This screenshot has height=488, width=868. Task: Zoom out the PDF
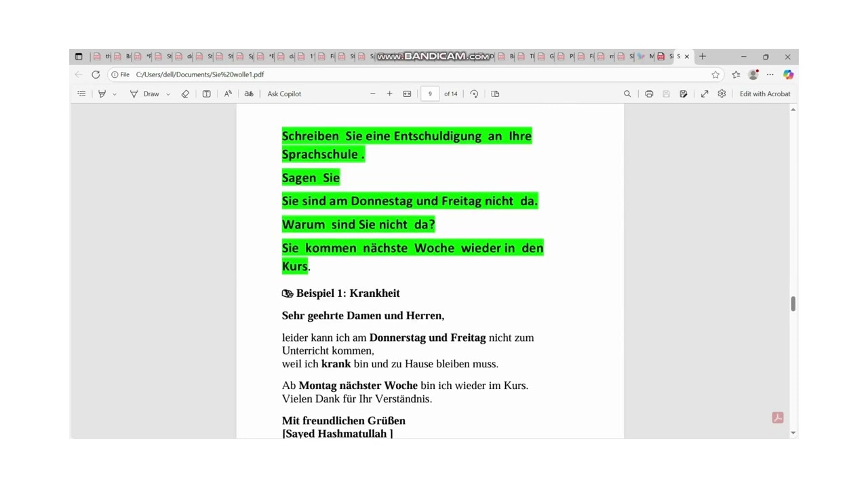click(373, 94)
